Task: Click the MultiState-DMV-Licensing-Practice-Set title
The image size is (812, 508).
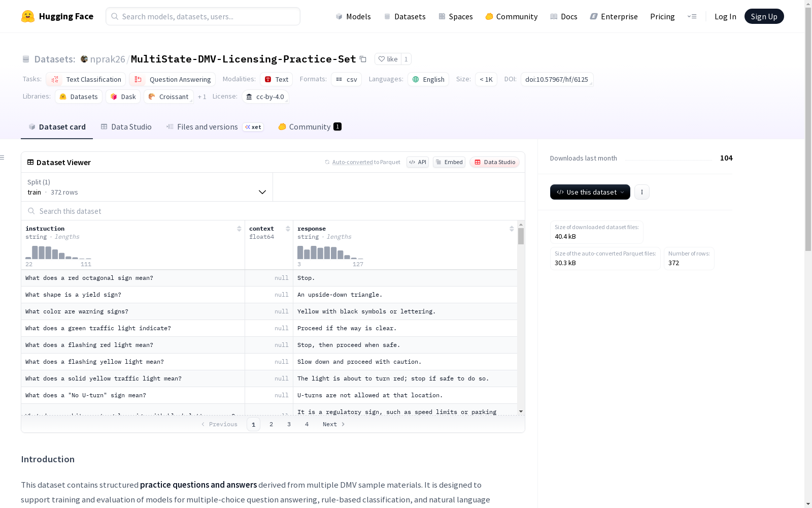Action: pos(244,59)
